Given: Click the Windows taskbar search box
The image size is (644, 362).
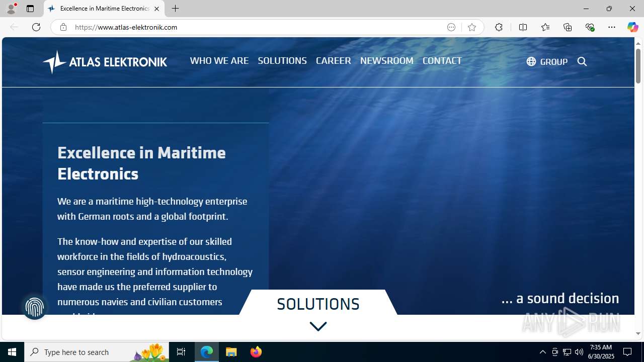Looking at the screenshot, I should click(x=97, y=352).
